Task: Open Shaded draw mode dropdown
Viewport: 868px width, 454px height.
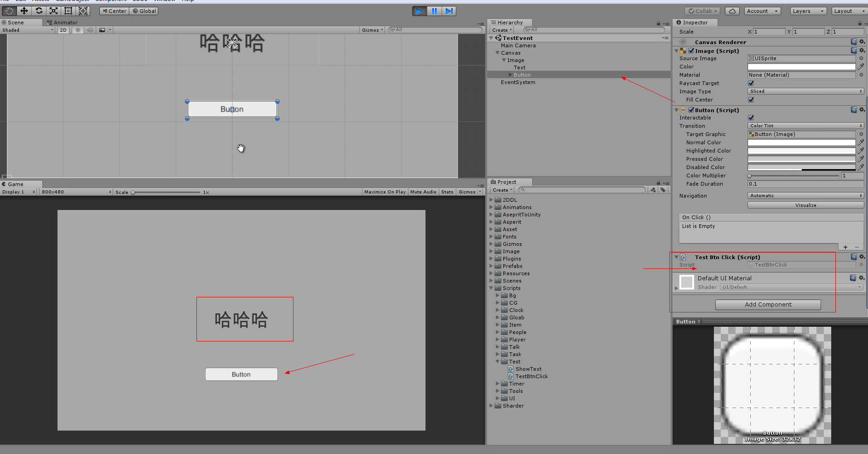Action: coord(28,30)
